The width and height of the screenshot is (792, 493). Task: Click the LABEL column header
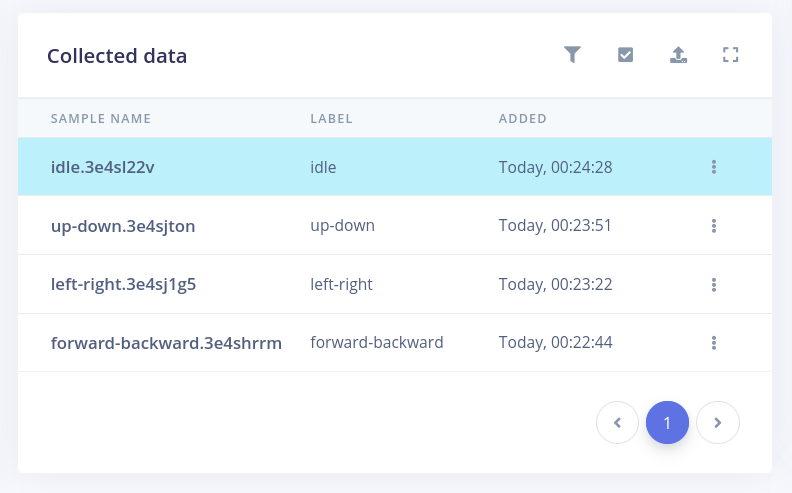pos(331,119)
